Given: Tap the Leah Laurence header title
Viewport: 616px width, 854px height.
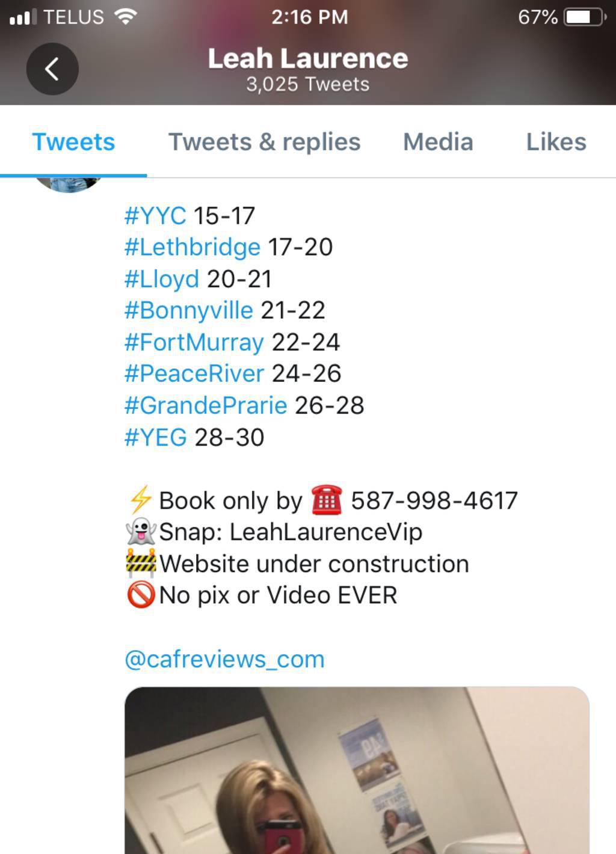Looking at the screenshot, I should pyautogui.click(x=308, y=58).
